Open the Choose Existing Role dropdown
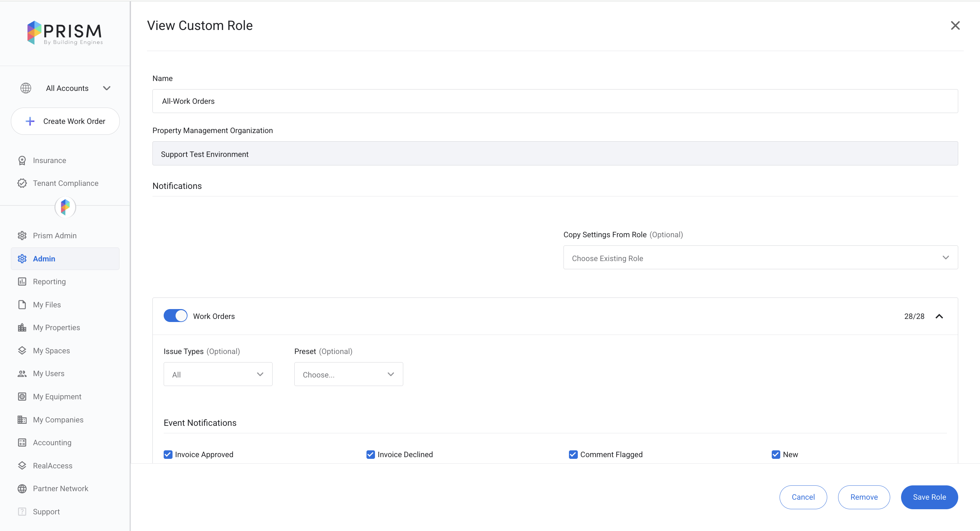 [761, 258]
